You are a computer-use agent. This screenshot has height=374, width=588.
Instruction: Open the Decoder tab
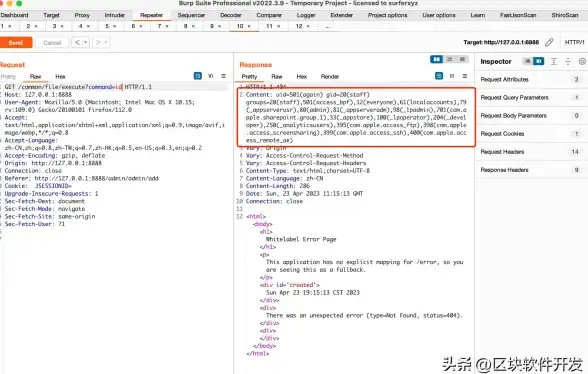point(231,15)
